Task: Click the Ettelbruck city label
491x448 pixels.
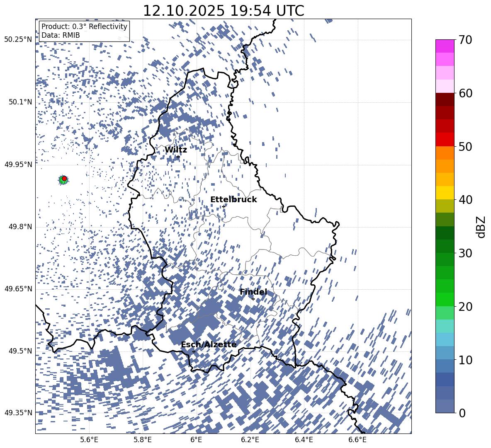Action: (233, 200)
